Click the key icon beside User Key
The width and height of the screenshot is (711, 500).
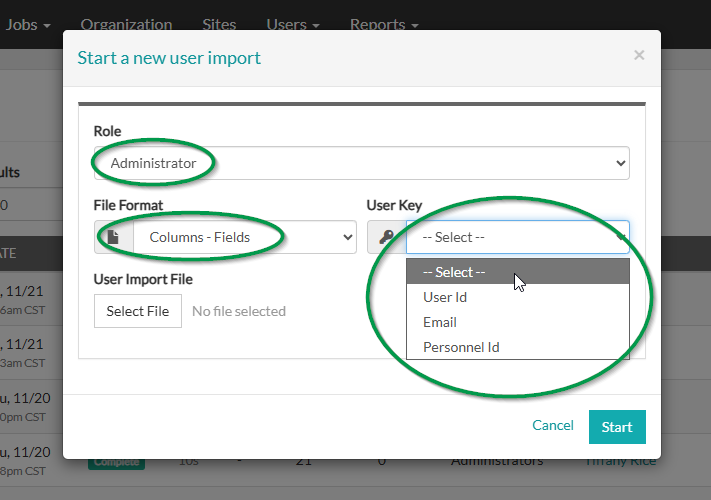(387, 237)
